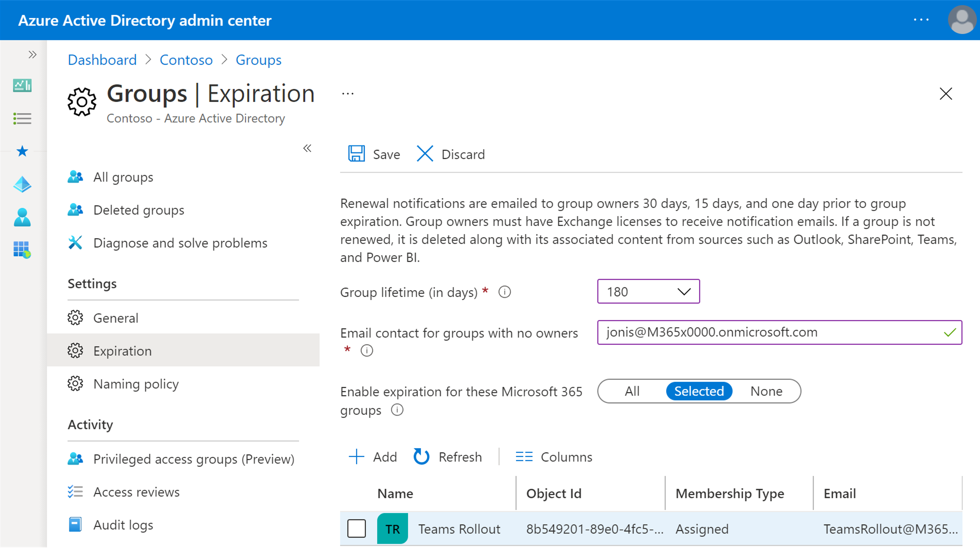Click the Expiration settings gear icon

75,351
